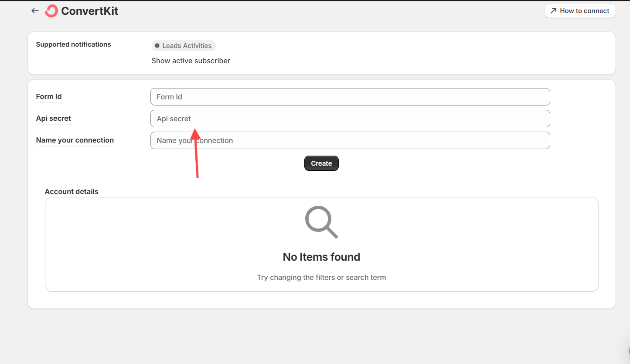Viewport: 630px width, 364px height.
Task: Focus the Name your connection field
Action: point(350,140)
